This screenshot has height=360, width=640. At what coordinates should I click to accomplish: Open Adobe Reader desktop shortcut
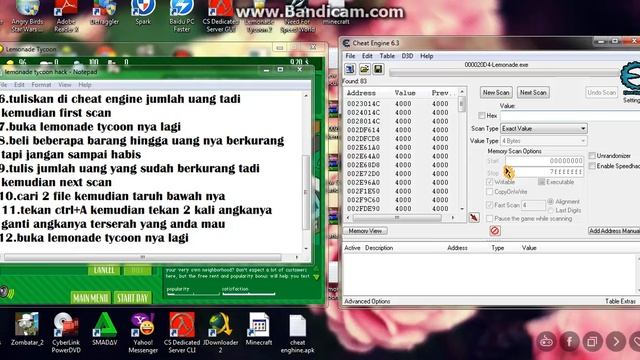pyautogui.click(x=66, y=16)
